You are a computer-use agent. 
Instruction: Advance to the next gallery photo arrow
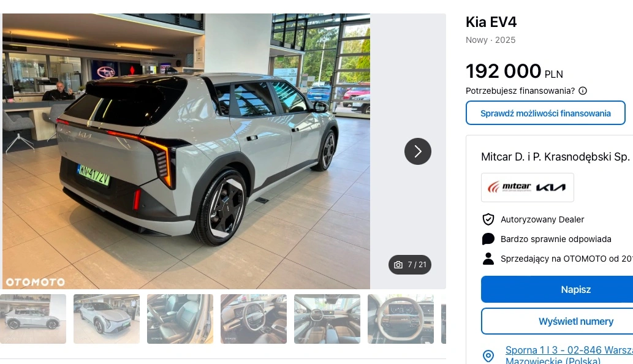click(418, 151)
